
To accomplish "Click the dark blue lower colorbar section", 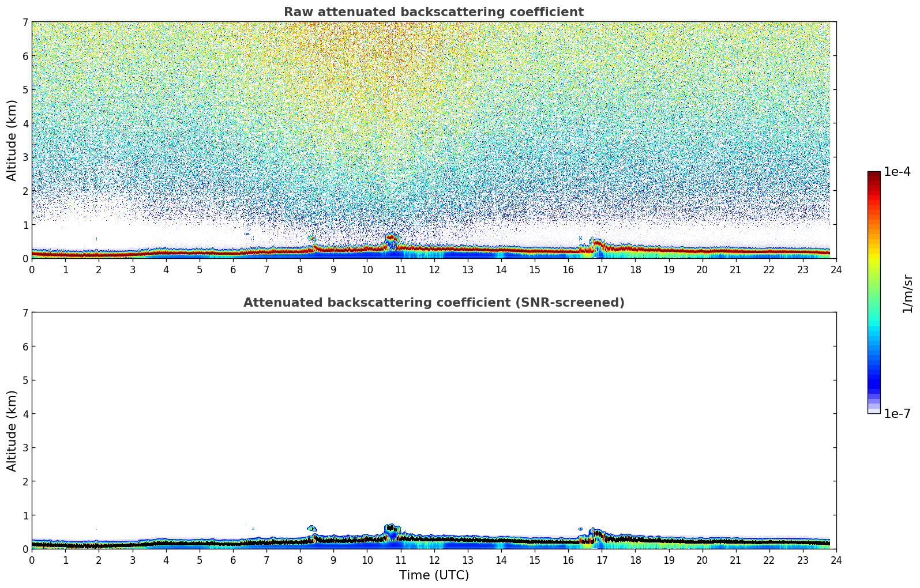I will [873, 380].
